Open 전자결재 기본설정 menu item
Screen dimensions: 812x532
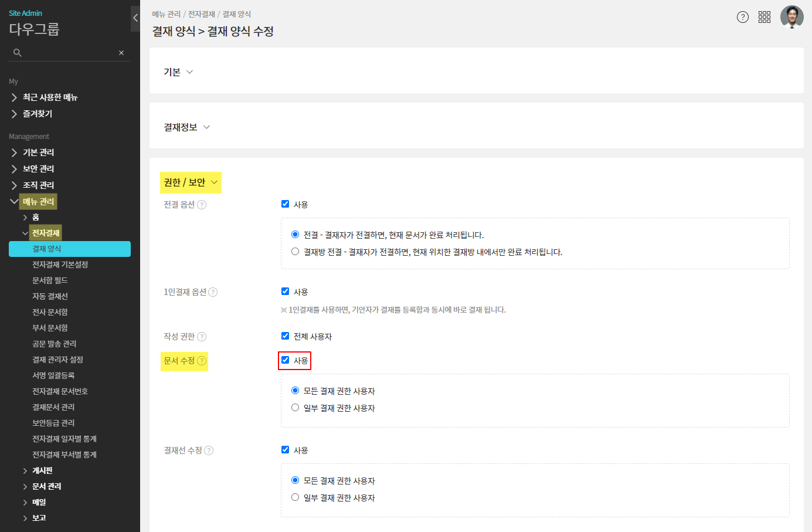click(60, 265)
